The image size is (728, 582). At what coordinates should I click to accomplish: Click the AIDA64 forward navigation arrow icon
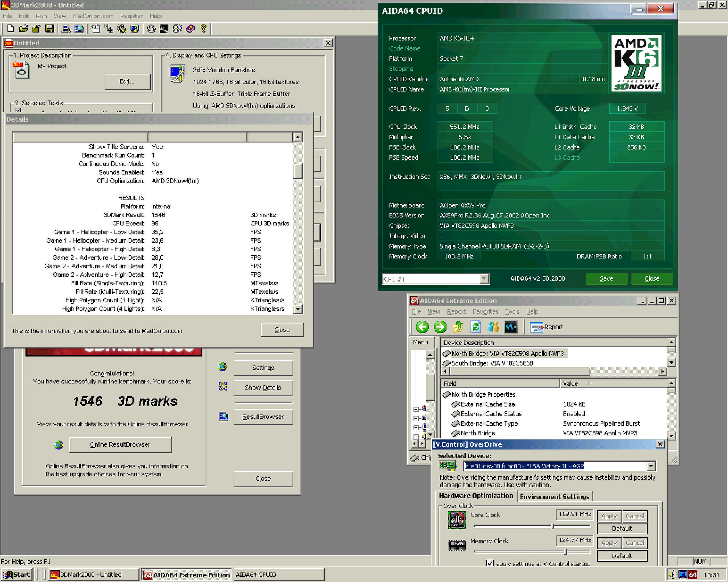point(439,328)
